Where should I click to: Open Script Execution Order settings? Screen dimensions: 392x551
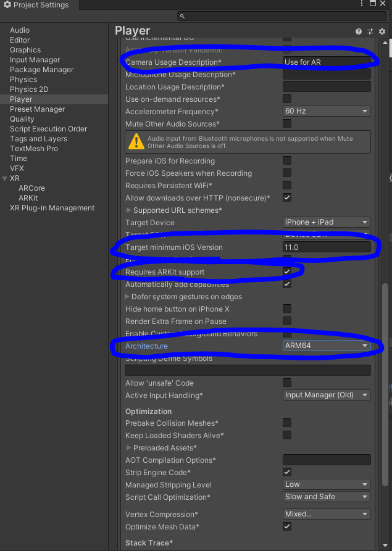click(x=49, y=128)
